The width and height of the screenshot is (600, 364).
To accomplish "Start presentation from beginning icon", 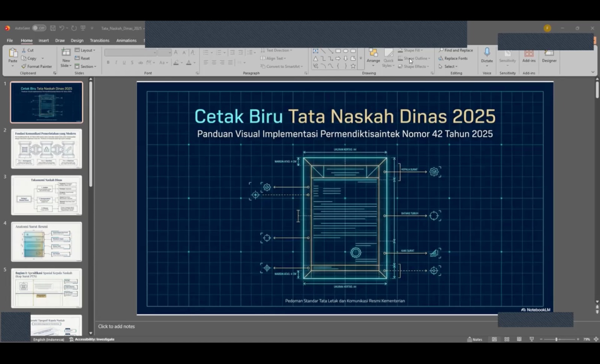I will pyautogui.click(x=83, y=28).
